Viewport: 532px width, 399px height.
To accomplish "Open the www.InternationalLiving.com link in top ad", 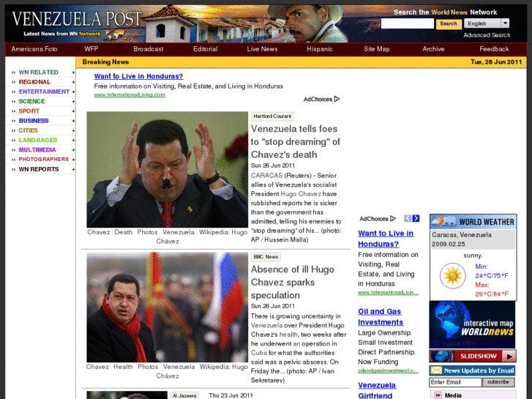I will tap(130, 94).
